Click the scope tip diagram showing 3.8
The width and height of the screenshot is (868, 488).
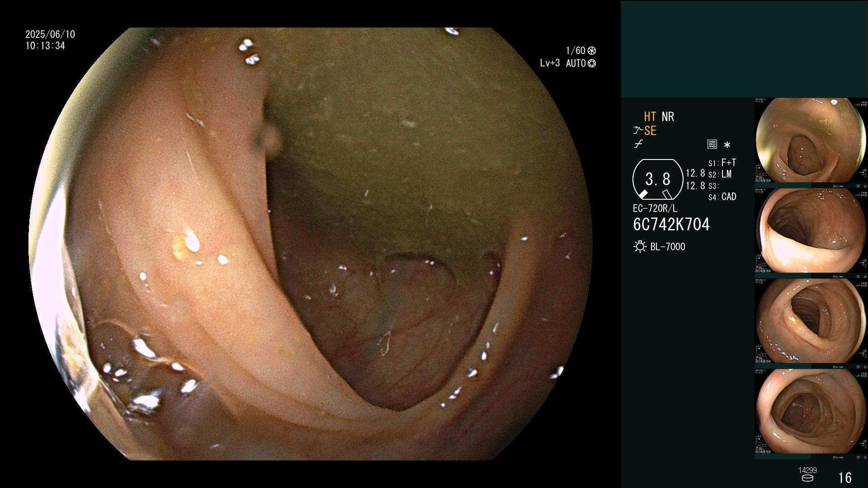(x=657, y=179)
